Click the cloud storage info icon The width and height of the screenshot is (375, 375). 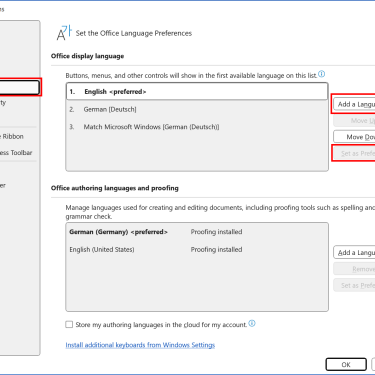click(252, 323)
